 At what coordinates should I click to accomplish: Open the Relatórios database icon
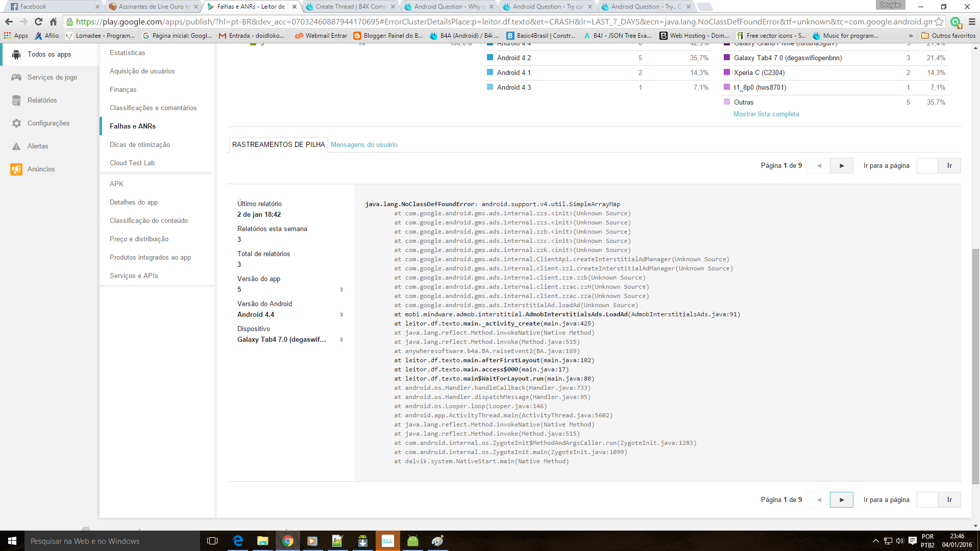[16, 101]
